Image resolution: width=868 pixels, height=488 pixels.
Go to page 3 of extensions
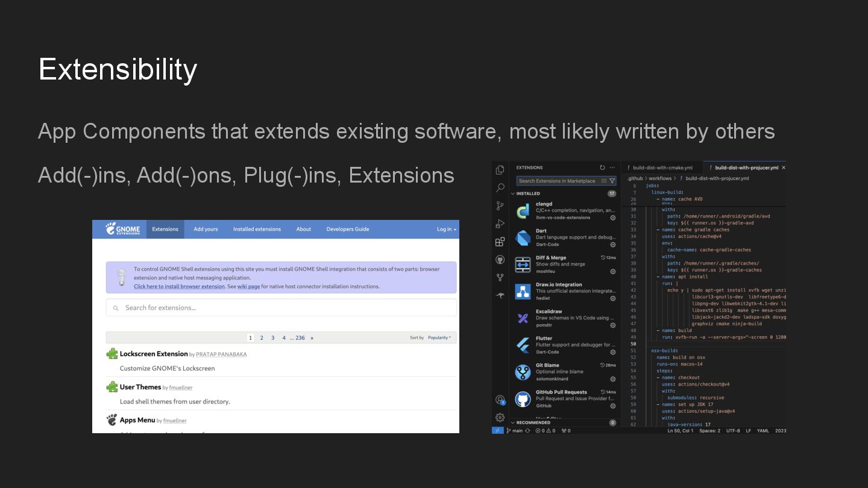pyautogui.click(x=272, y=338)
